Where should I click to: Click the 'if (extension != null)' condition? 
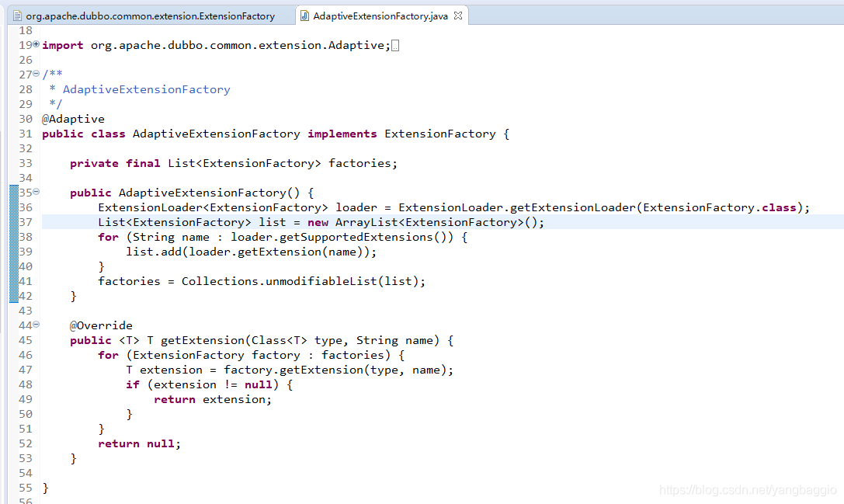pyautogui.click(x=203, y=385)
